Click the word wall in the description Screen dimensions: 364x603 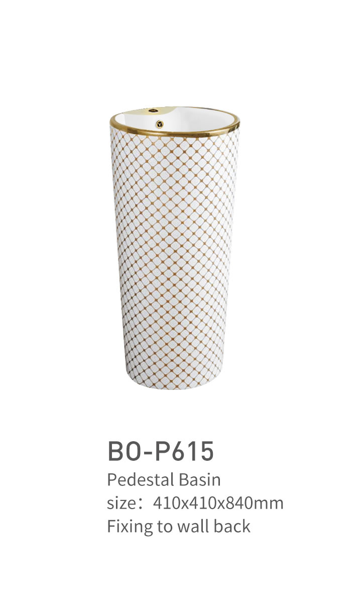coord(193,526)
